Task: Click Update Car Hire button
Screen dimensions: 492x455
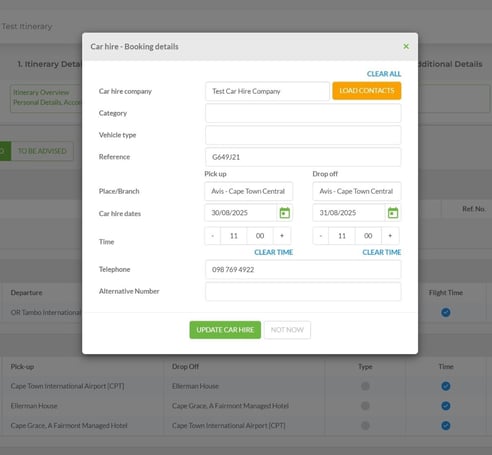Action: pos(225,330)
